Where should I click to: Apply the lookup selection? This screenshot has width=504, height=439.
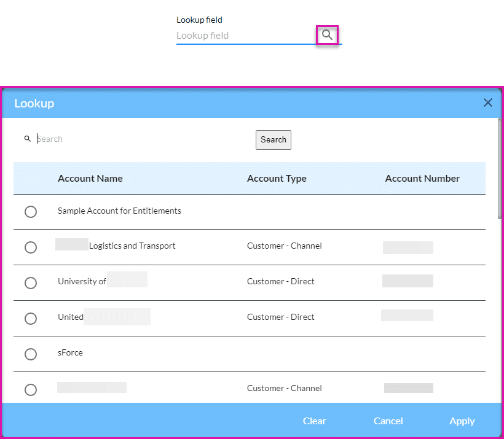tap(462, 421)
